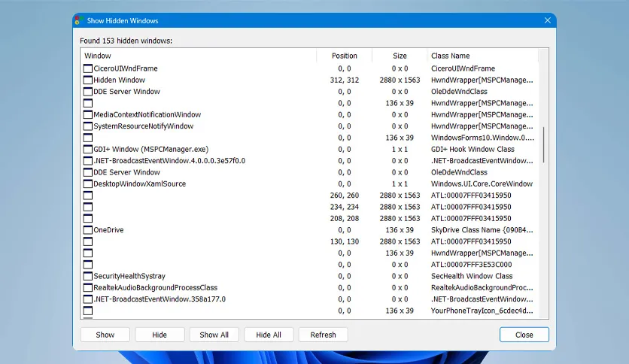The image size is (629, 364).
Task: Click 'Windows.UI.Core.CoreWindow' class name
Action: 482,184
